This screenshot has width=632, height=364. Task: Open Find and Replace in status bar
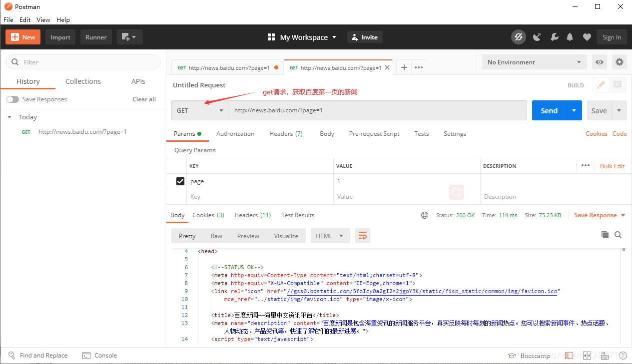pyautogui.click(x=38, y=356)
